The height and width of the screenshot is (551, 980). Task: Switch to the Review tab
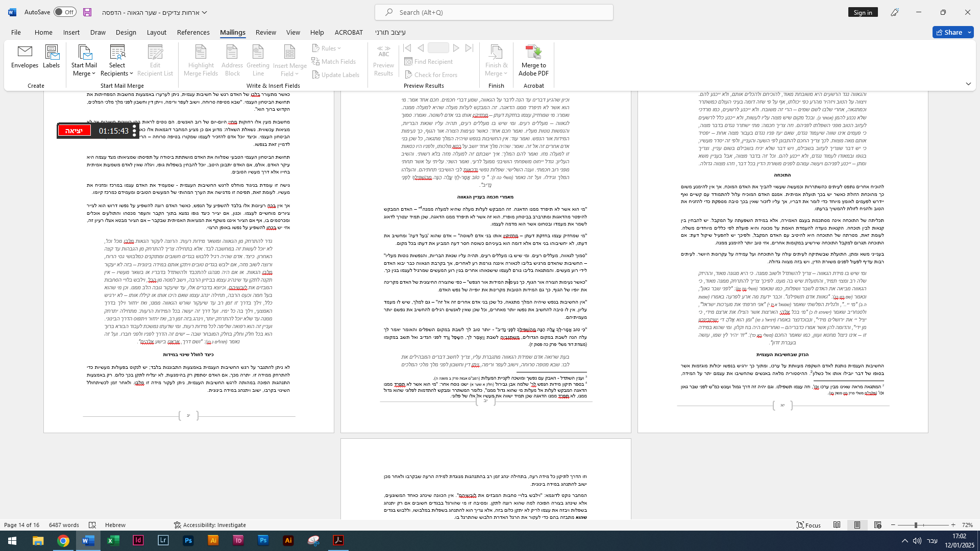point(266,32)
